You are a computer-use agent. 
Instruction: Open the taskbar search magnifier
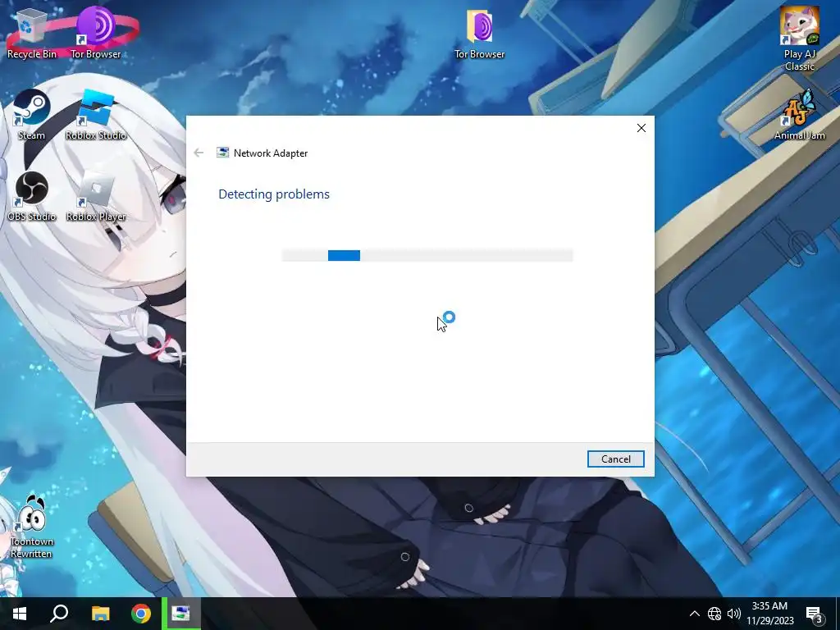point(59,614)
